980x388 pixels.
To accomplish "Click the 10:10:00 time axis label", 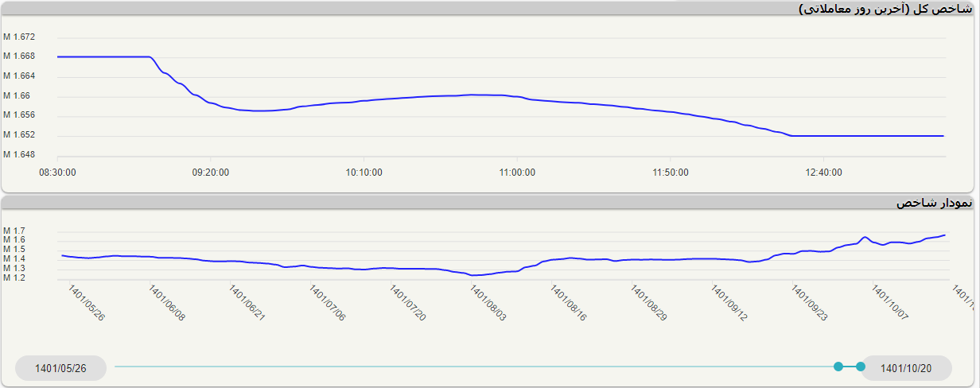I will [x=364, y=172].
